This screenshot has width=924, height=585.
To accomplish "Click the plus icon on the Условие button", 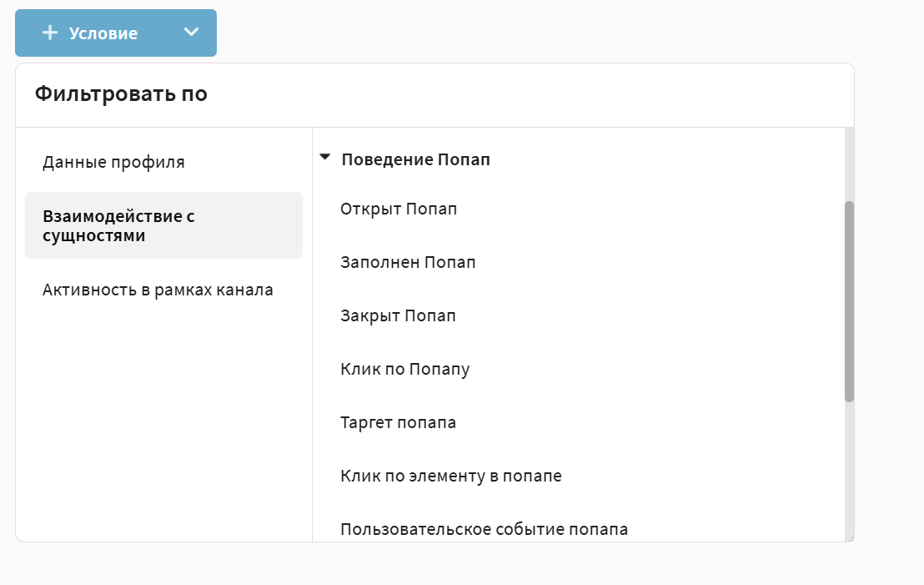I will coord(50,33).
